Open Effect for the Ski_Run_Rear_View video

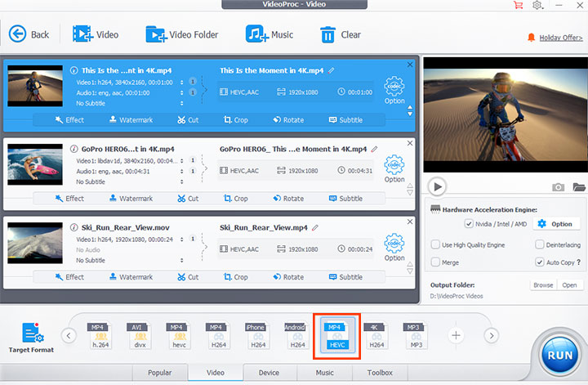(69, 277)
